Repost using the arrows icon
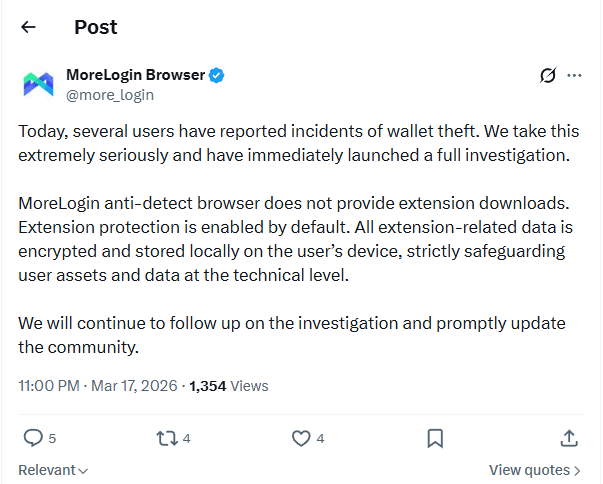The width and height of the screenshot is (603, 484). [x=167, y=438]
